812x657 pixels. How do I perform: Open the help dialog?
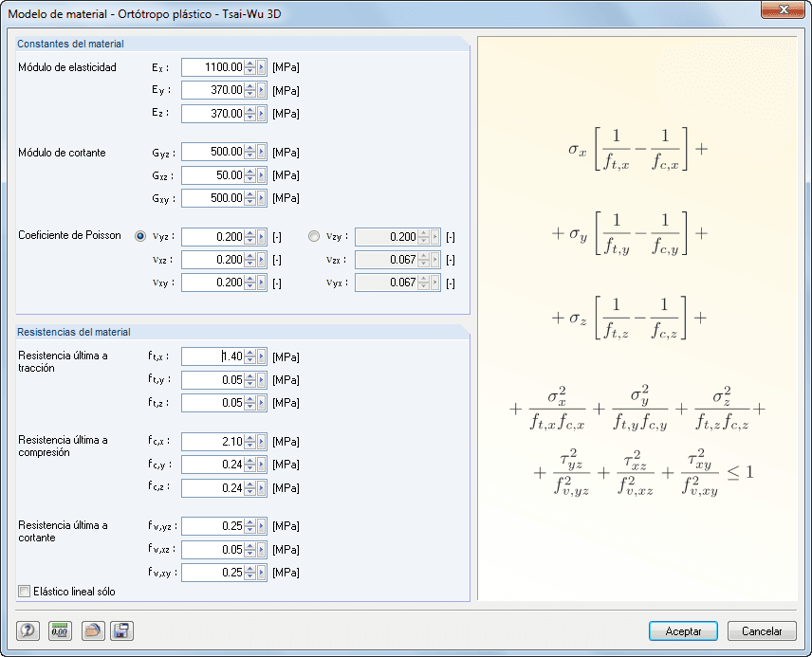click(x=27, y=630)
